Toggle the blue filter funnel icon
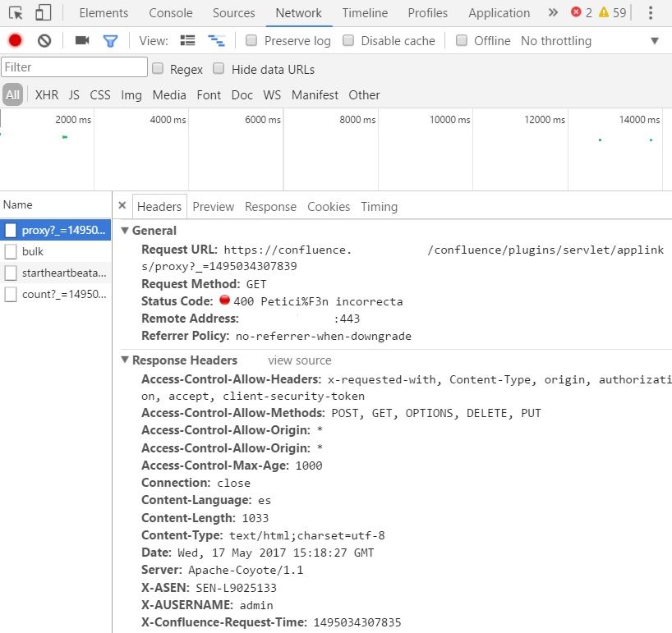Viewport: 672px width, 633px height. tap(110, 41)
